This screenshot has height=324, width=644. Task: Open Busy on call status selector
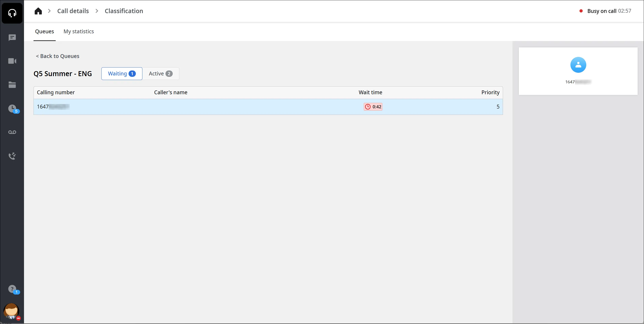(x=605, y=11)
